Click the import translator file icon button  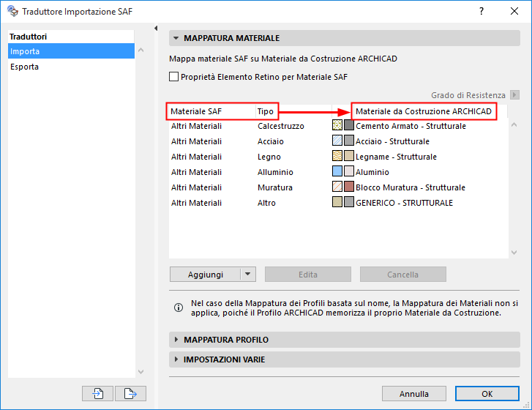[97, 393]
